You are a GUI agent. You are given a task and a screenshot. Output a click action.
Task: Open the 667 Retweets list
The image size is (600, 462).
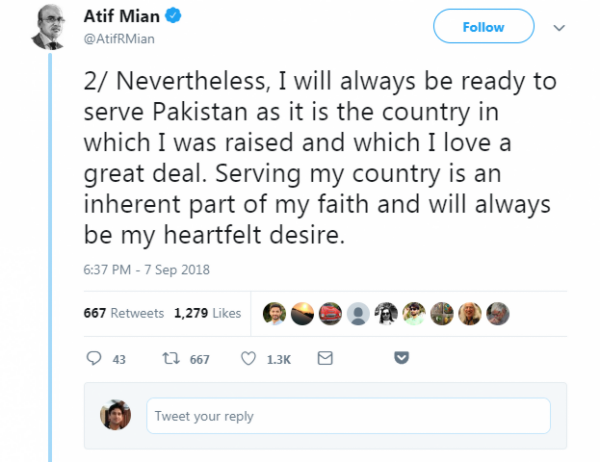(x=123, y=313)
